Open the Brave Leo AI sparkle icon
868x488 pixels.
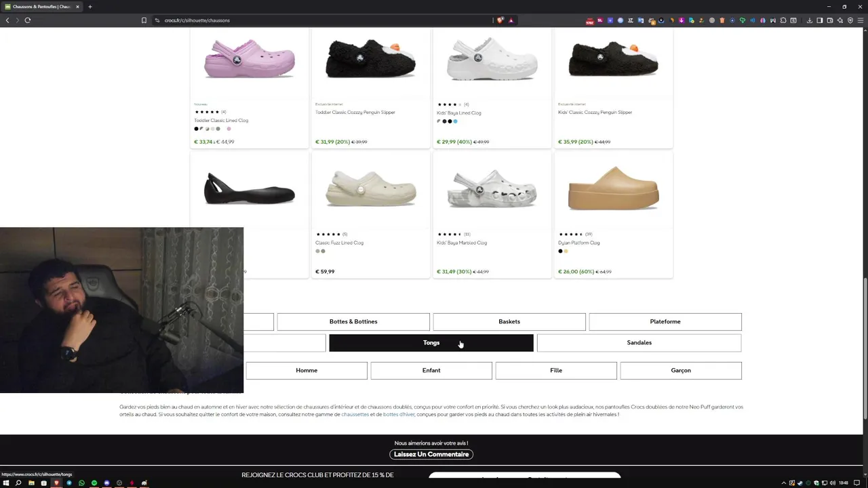tap(840, 20)
